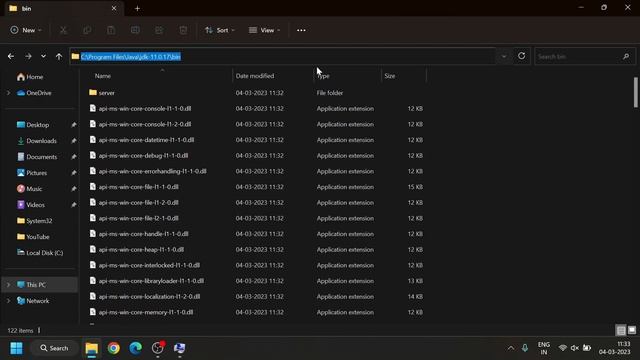Viewport: 640px width, 360px height.
Task: Open Pictures quick access folder
Action: 32,173
